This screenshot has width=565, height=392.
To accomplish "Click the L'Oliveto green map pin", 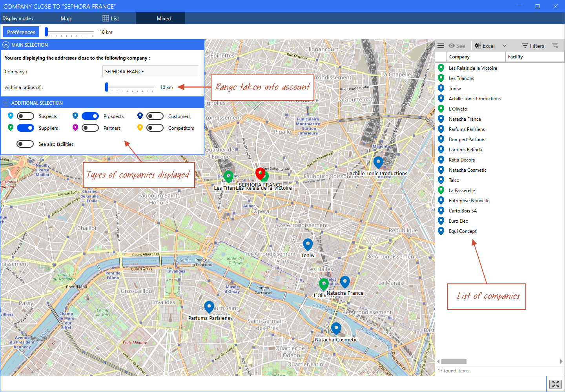I will tap(324, 284).
